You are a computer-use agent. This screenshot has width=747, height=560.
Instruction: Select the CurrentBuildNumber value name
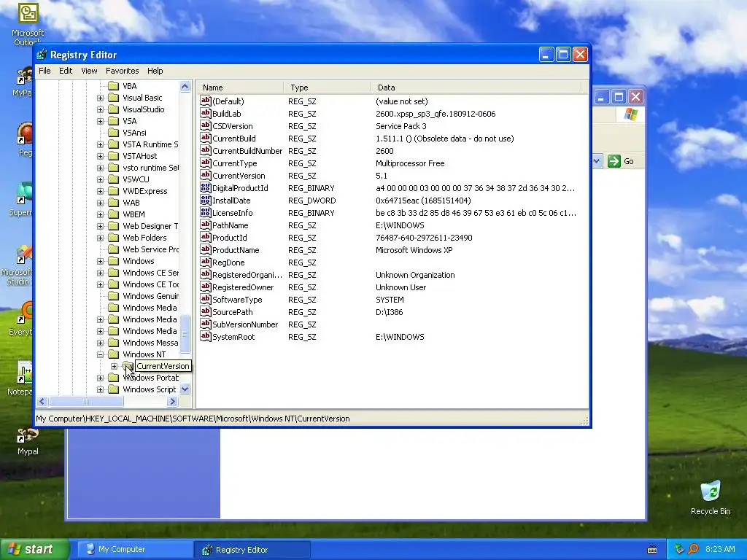247,151
